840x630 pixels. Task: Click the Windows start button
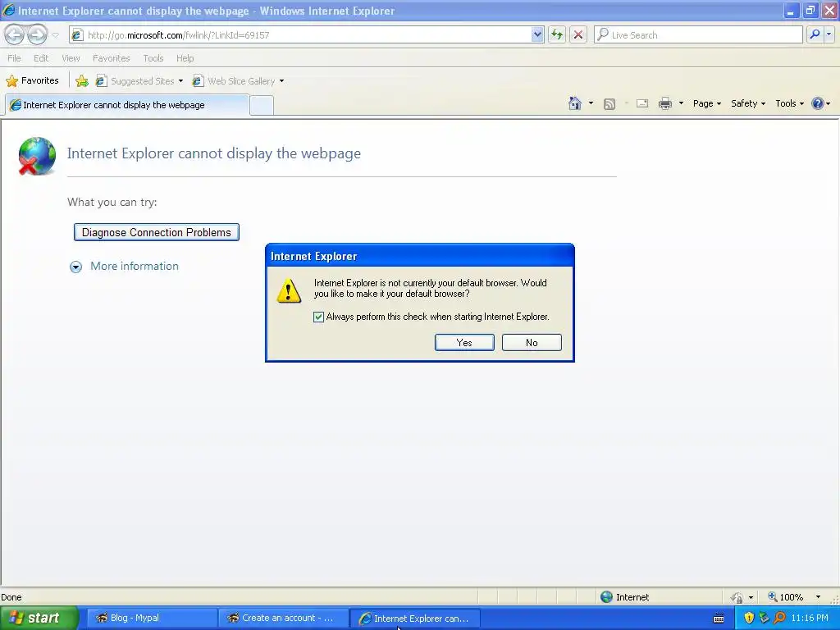(39, 618)
